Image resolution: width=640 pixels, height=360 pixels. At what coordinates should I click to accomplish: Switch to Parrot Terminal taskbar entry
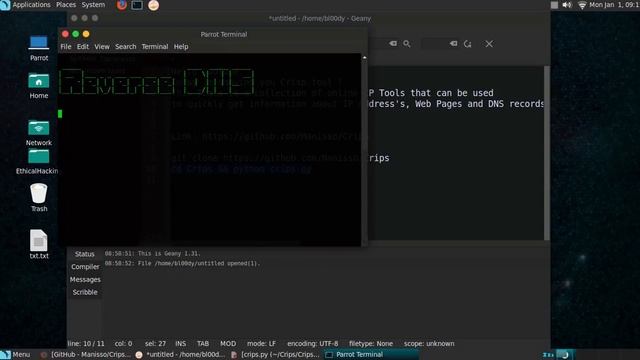(370, 355)
